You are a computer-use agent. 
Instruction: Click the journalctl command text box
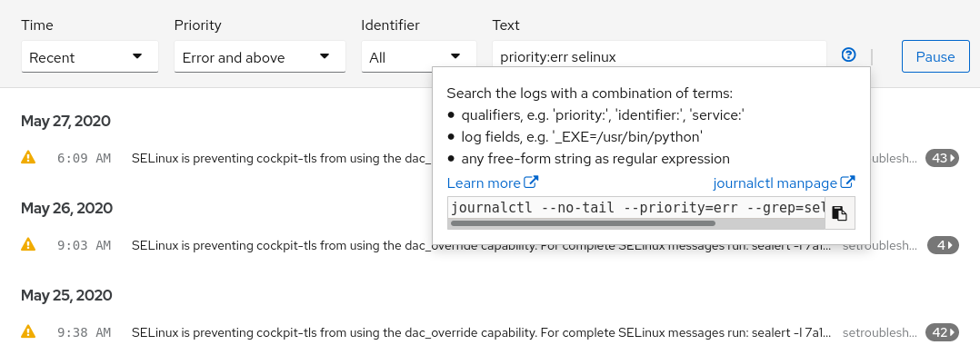click(x=636, y=208)
